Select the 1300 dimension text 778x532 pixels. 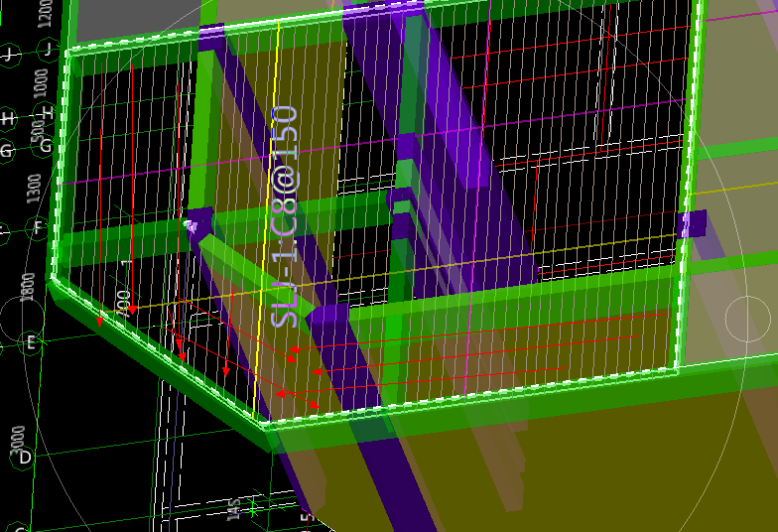(x=35, y=189)
